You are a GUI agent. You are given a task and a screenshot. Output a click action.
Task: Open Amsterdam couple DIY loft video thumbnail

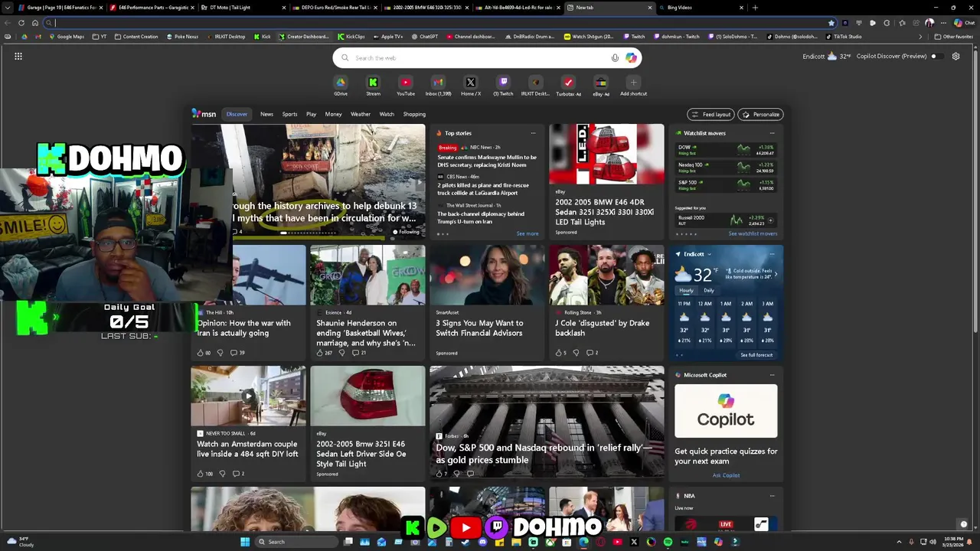248,396
